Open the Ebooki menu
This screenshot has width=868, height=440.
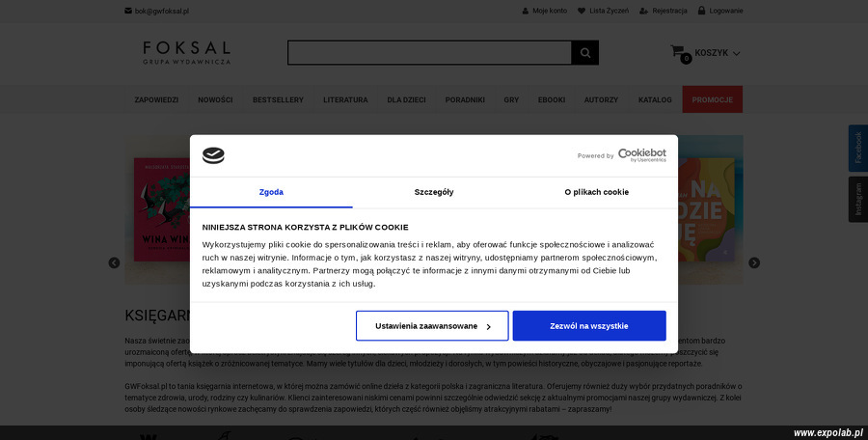(552, 99)
